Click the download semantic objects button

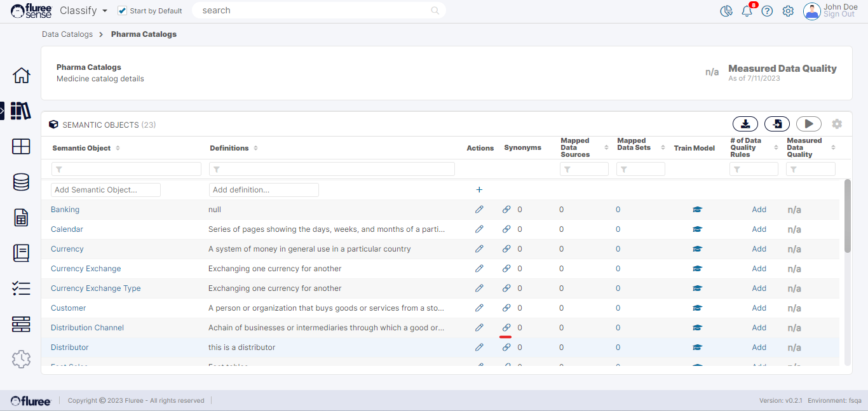[745, 124]
